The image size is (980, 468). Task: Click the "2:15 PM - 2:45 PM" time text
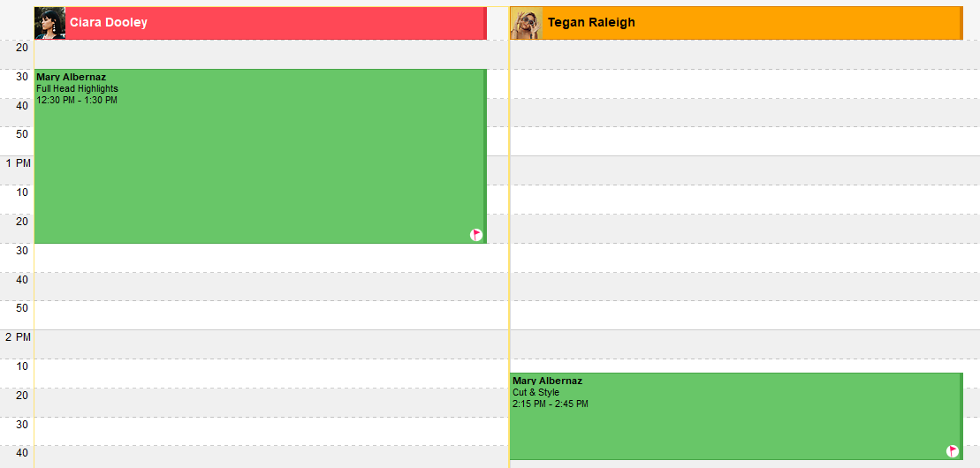click(x=550, y=404)
